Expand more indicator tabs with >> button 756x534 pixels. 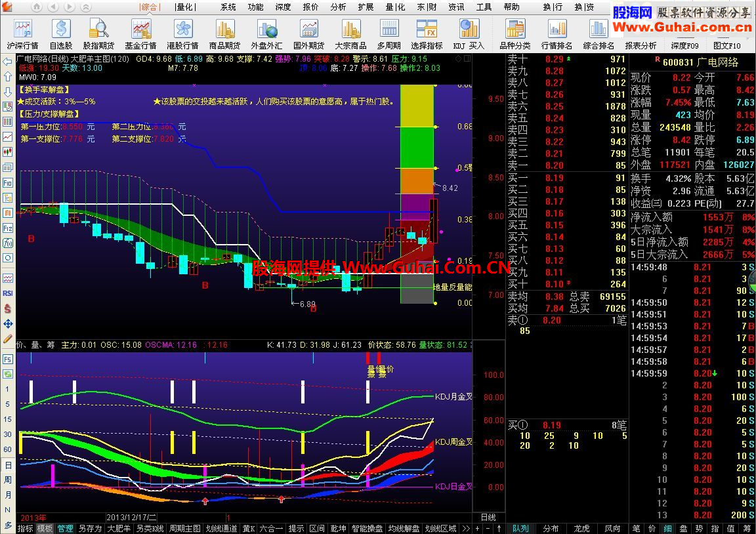pos(465,529)
